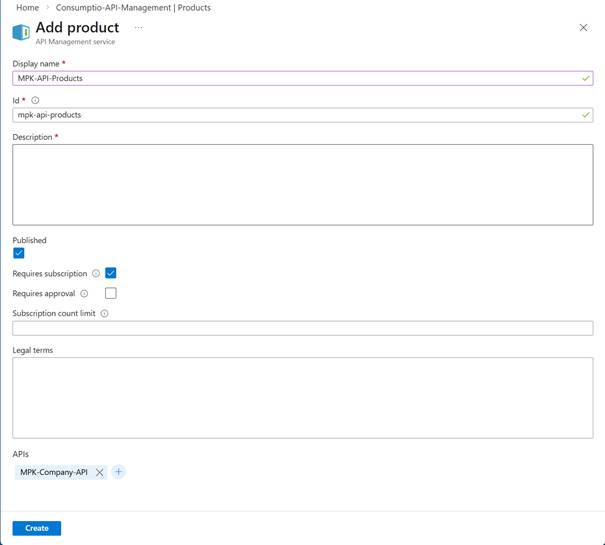Viewport: 605px width, 545px height.
Task: Click the API Management service icon
Action: click(x=20, y=33)
